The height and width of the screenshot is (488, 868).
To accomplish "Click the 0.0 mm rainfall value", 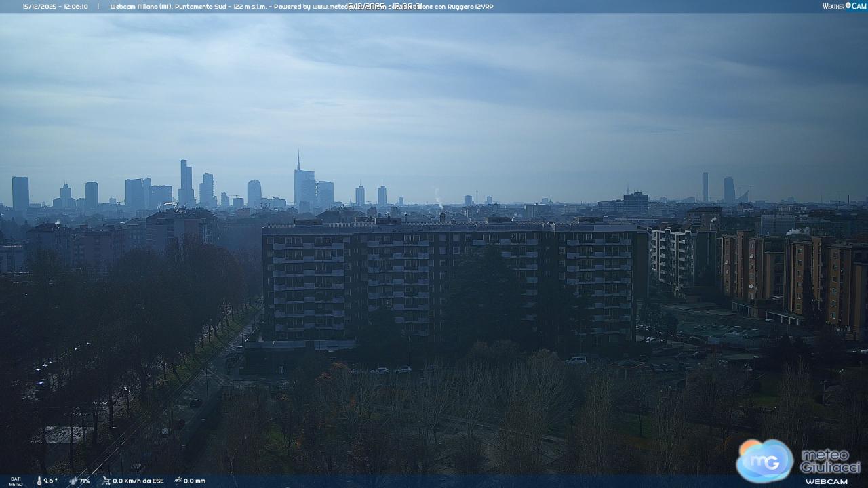I will click(x=195, y=481).
